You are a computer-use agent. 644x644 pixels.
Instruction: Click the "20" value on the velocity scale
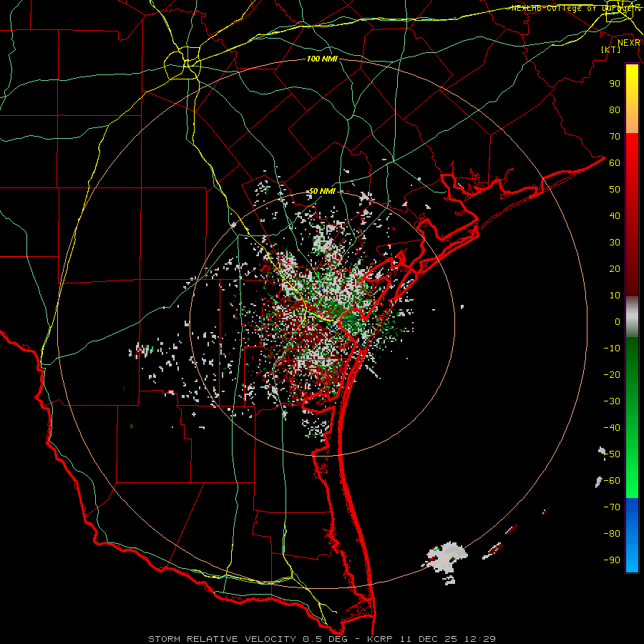pyautogui.click(x=615, y=269)
